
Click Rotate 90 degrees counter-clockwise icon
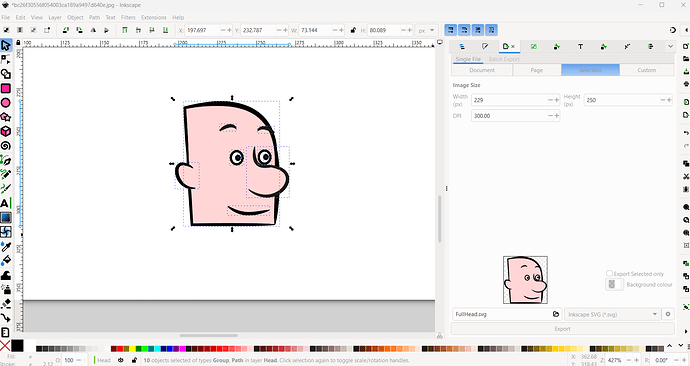click(66, 30)
